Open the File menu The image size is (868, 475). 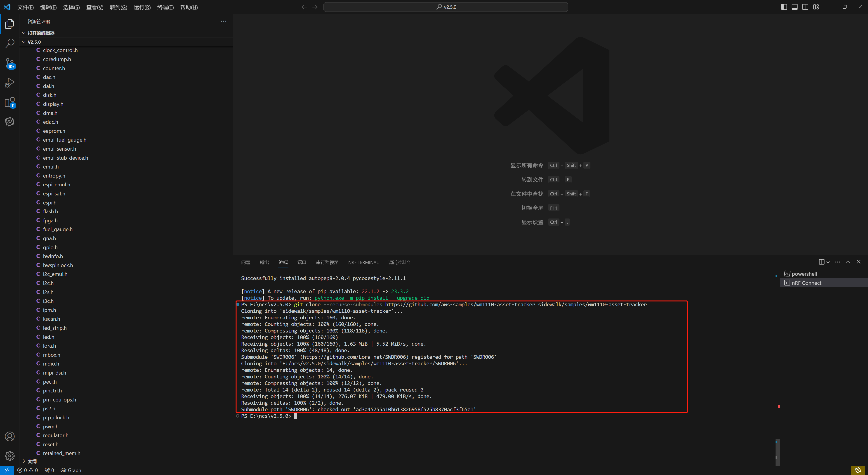(25, 7)
